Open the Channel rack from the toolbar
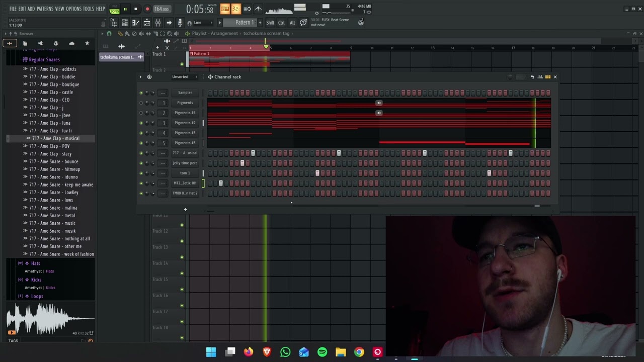The width and height of the screenshot is (644, 362). (x=125, y=23)
